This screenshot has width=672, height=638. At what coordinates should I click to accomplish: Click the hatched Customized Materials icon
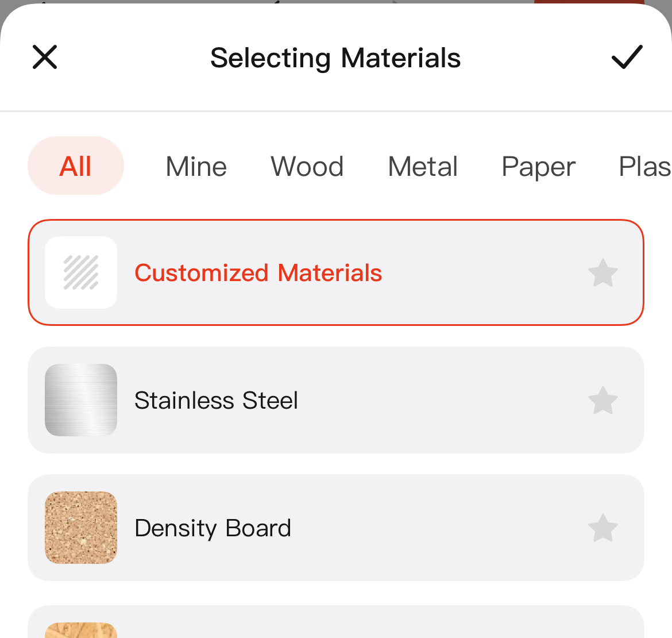coord(81,272)
